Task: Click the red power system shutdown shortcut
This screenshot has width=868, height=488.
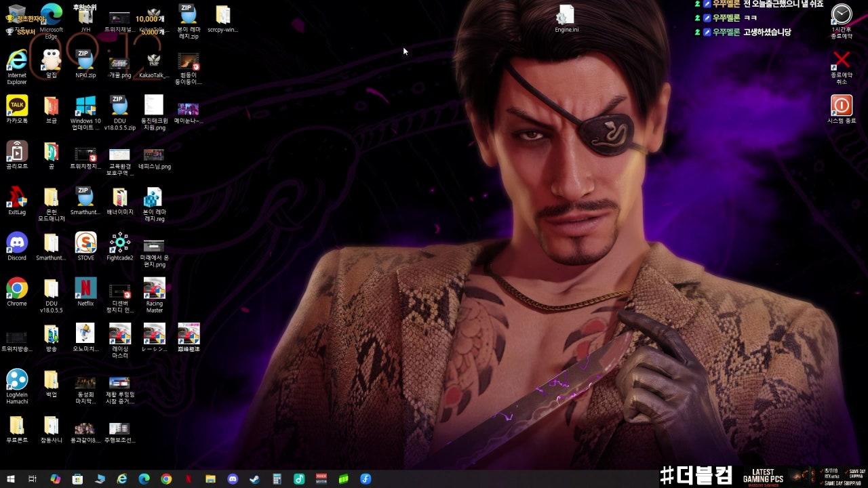Action: pos(842,106)
